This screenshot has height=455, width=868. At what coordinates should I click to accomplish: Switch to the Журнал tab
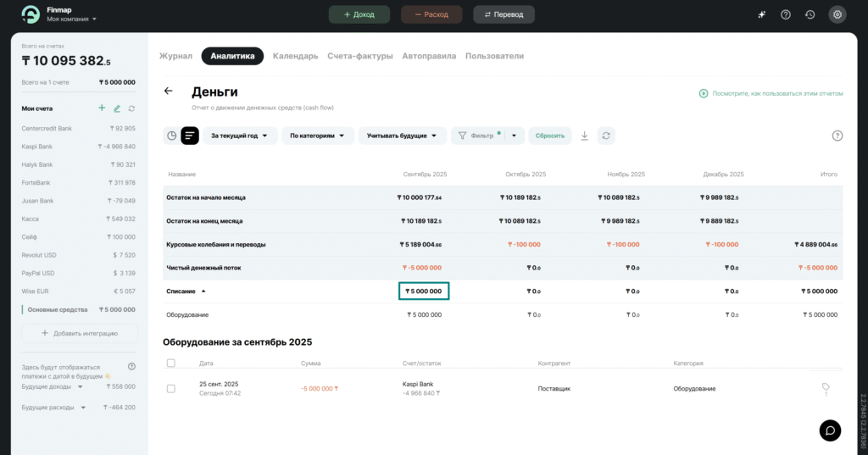click(175, 56)
